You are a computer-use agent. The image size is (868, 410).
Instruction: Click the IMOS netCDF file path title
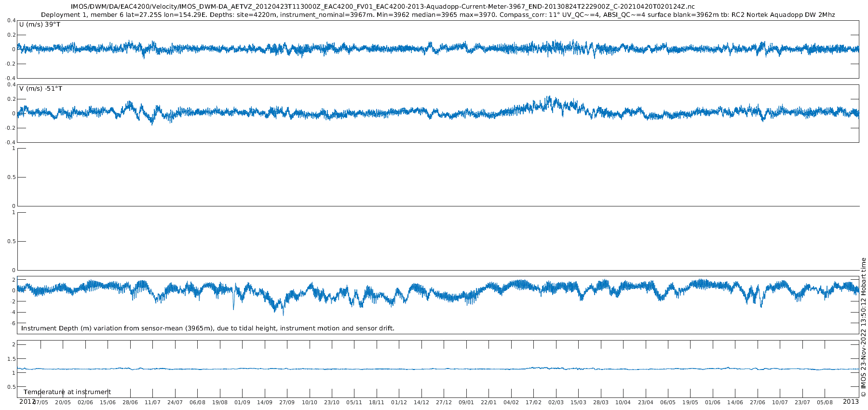pos(383,7)
